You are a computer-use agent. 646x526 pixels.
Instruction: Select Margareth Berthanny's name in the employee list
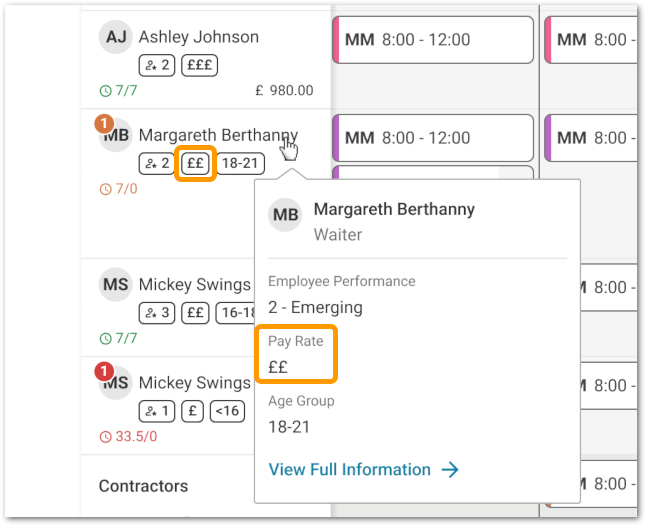point(218,135)
